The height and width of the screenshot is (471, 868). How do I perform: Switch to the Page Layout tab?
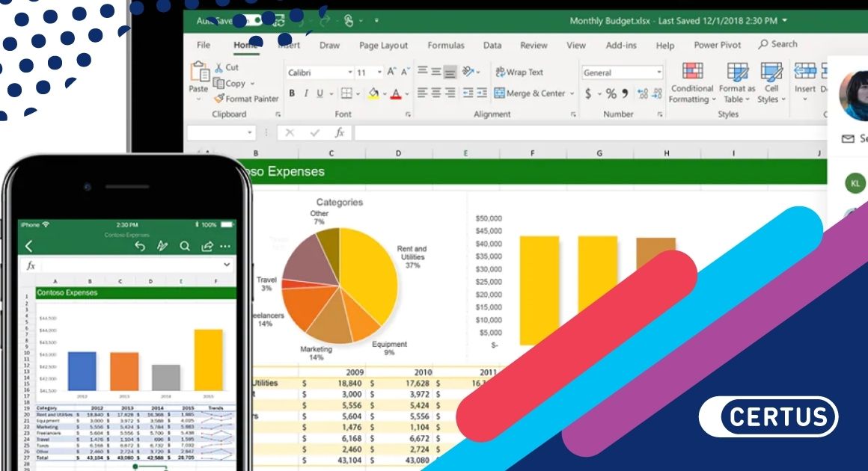tap(384, 46)
